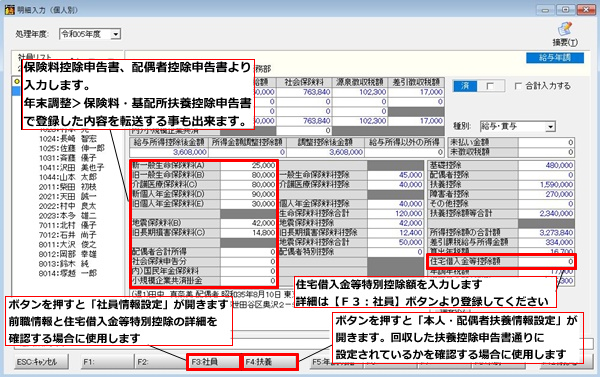Expand the 種別 給与・賞与 dropdown
600x377 pixels.
coord(550,127)
